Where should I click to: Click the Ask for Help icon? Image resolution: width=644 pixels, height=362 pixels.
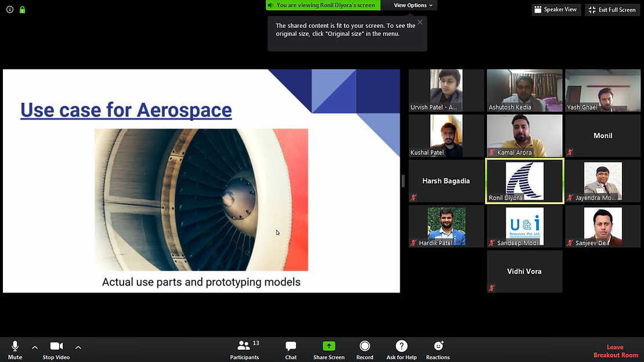coord(401,349)
